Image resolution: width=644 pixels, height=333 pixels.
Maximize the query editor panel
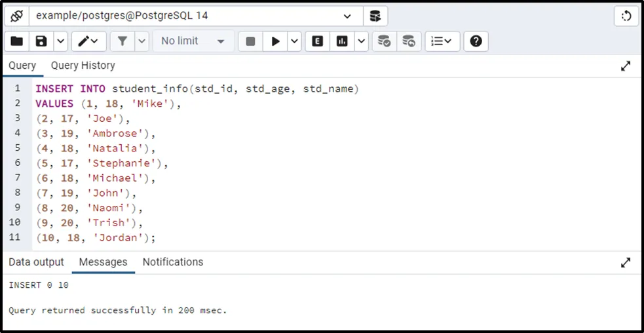point(626,66)
